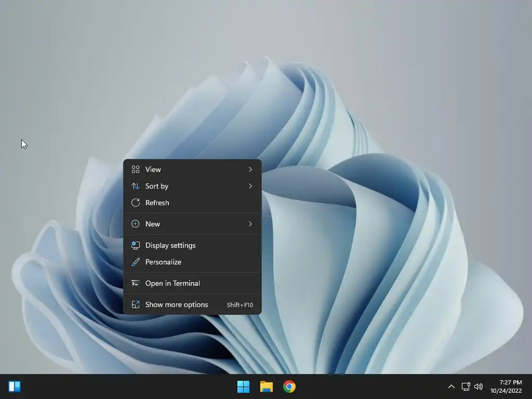Choose Refresh from the context menu
The image size is (532, 399).
(x=192, y=203)
